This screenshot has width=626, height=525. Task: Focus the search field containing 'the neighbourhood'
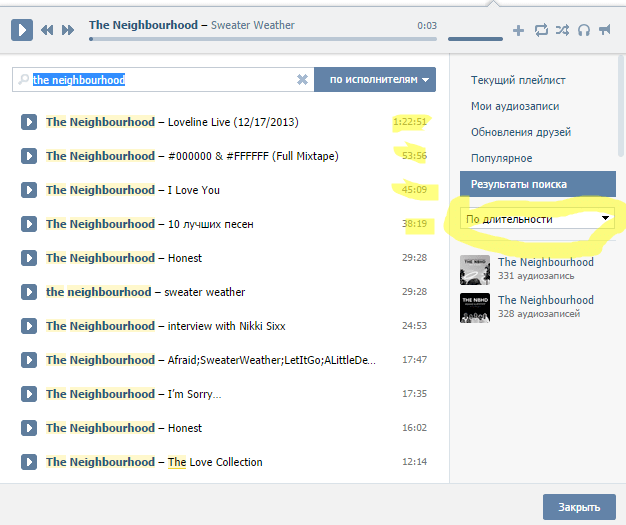(163, 79)
